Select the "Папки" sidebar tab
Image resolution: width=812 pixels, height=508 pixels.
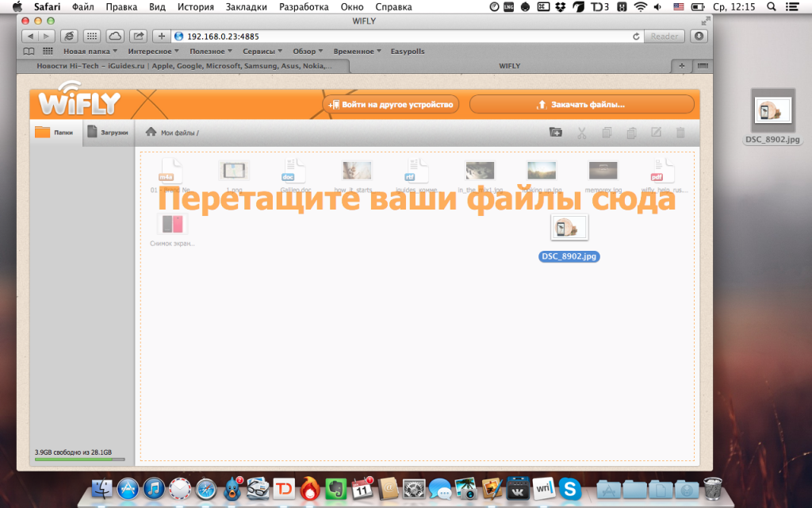pyautogui.click(x=56, y=133)
